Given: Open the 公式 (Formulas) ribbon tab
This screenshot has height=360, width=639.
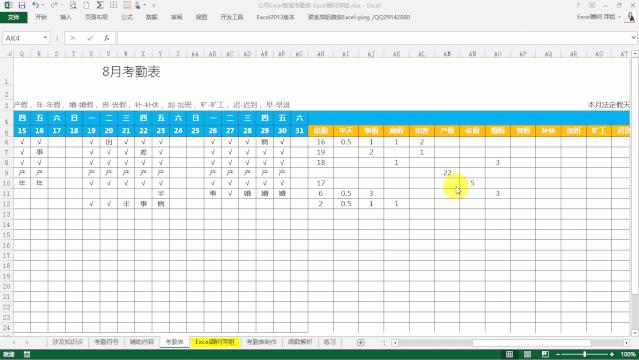Looking at the screenshot, I should pyautogui.click(x=127, y=17).
